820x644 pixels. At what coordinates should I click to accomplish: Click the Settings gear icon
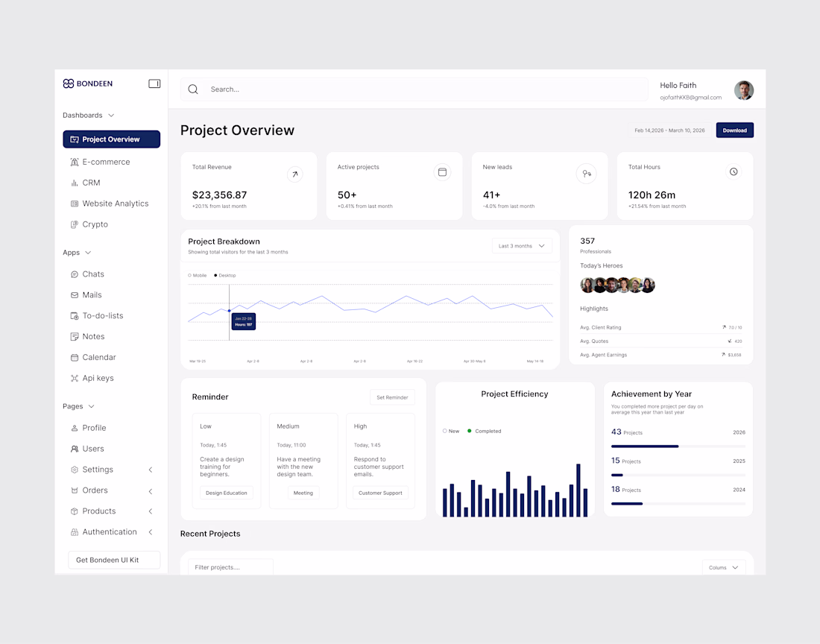(75, 470)
